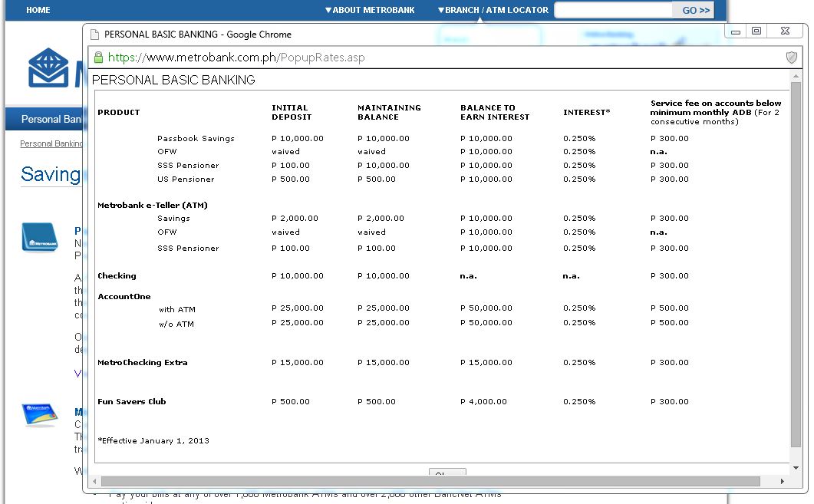Click the Passbook Savings row label

[196, 139]
